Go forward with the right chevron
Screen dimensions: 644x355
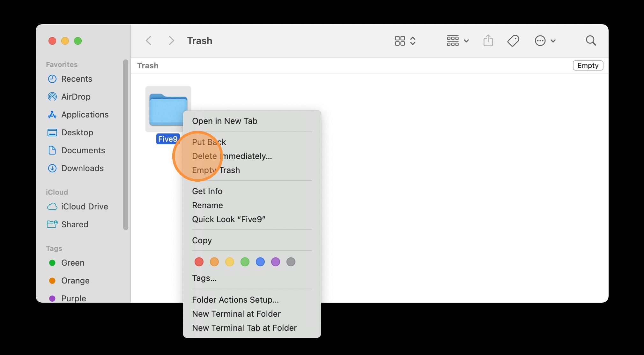pyautogui.click(x=171, y=41)
